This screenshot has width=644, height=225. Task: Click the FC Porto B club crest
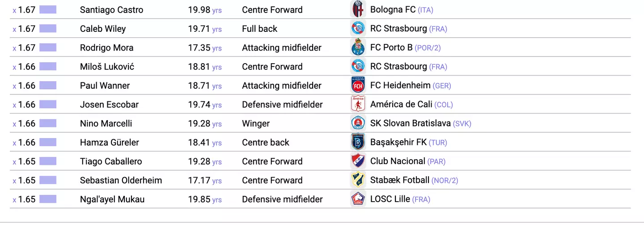pos(358,48)
